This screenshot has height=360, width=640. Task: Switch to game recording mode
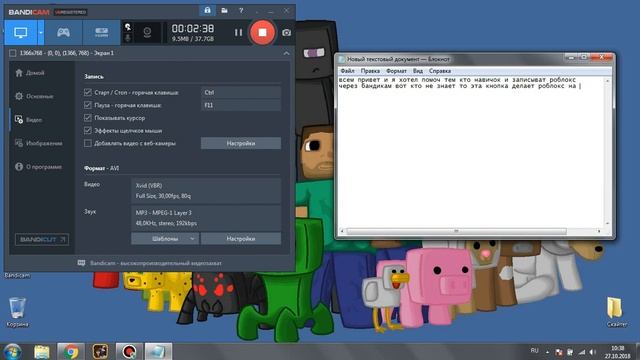click(x=63, y=32)
